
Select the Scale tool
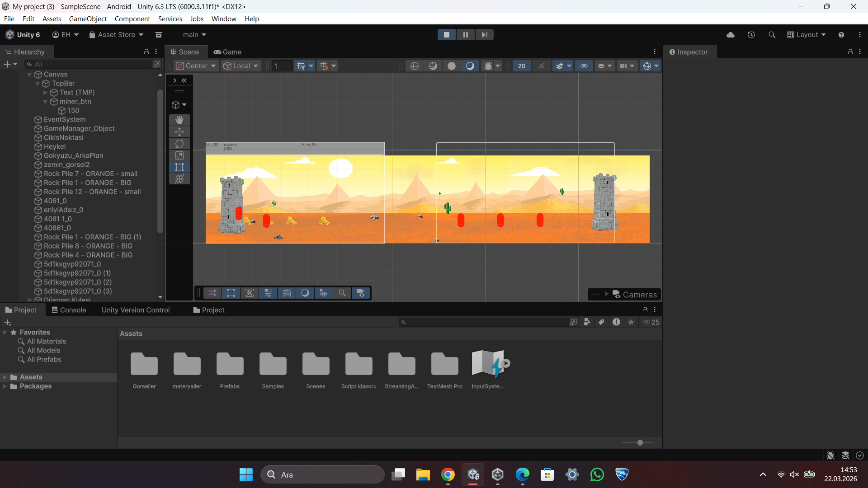pyautogui.click(x=179, y=155)
